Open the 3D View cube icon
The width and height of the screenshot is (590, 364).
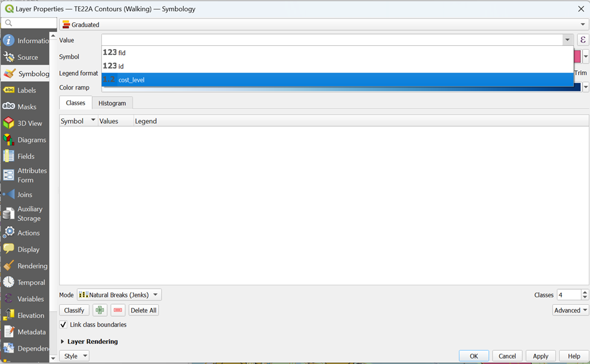[8, 123]
